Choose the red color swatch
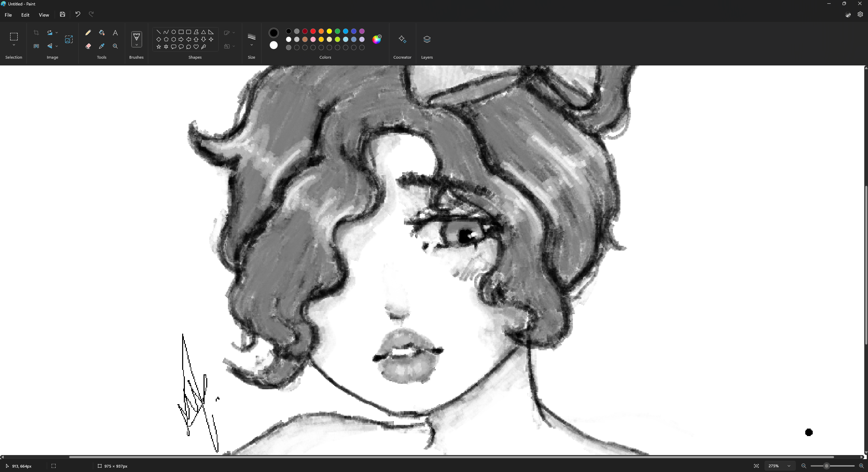 (x=313, y=31)
